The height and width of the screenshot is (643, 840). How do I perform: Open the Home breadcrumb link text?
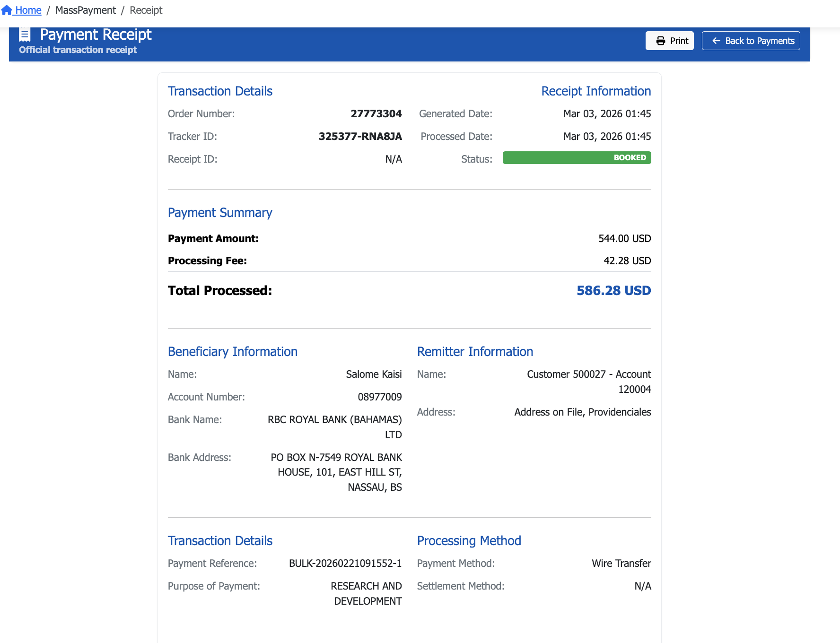[28, 10]
